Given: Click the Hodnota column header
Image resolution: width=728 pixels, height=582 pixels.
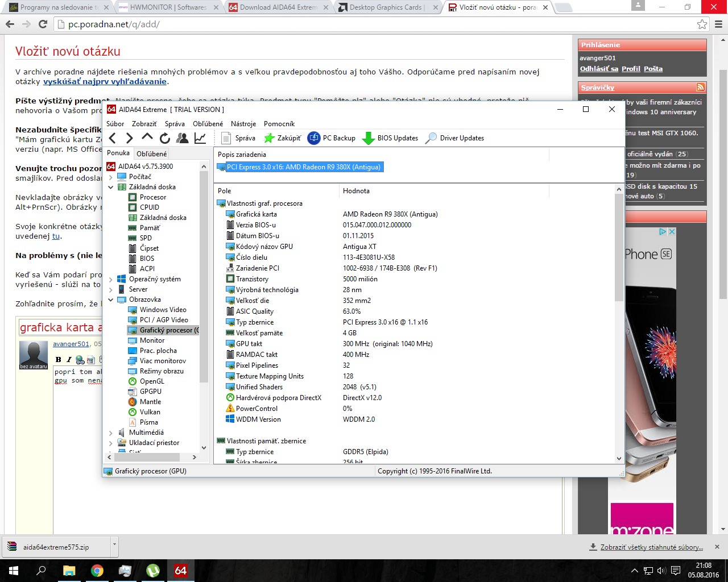Looking at the screenshot, I should coord(444,191).
